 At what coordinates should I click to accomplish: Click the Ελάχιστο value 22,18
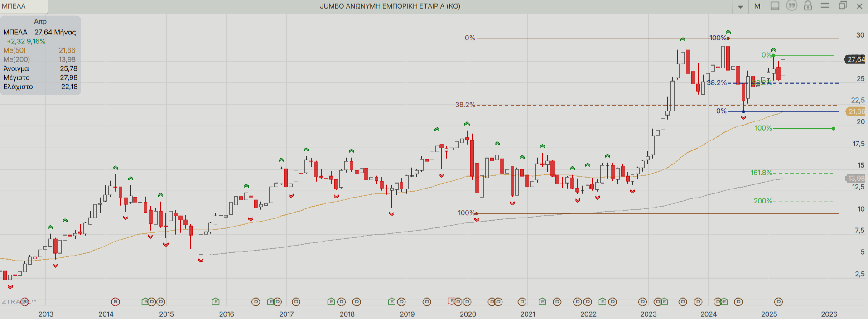pos(69,87)
